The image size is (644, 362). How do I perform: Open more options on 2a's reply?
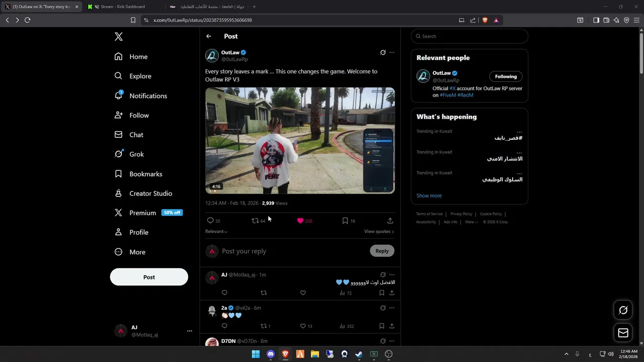[392, 308]
